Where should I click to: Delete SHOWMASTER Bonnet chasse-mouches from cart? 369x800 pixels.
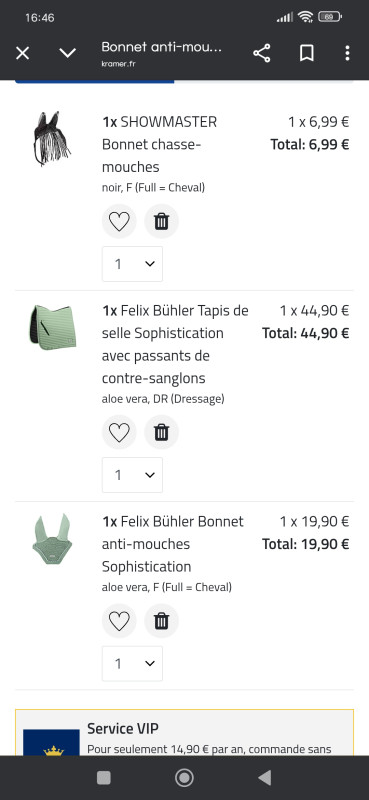click(x=161, y=221)
